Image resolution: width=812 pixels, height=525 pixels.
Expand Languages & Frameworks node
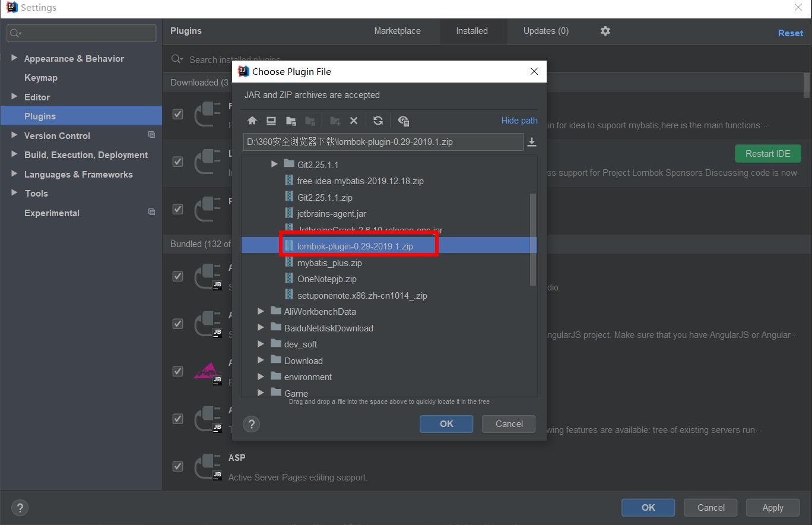point(14,173)
